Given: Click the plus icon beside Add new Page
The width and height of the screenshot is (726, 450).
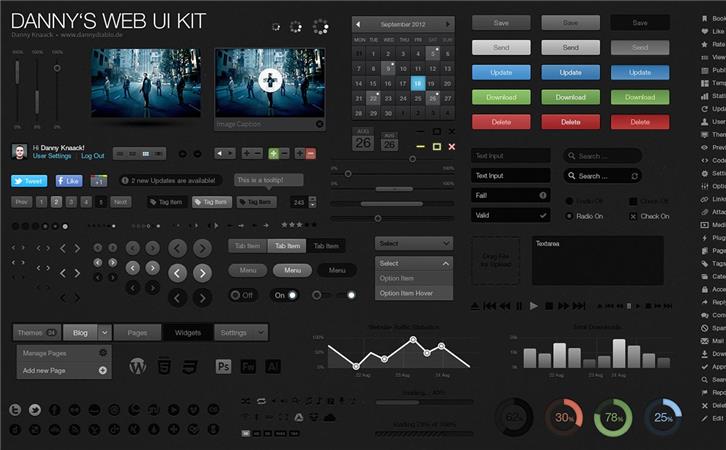Looking at the screenshot, I should 102,371.
